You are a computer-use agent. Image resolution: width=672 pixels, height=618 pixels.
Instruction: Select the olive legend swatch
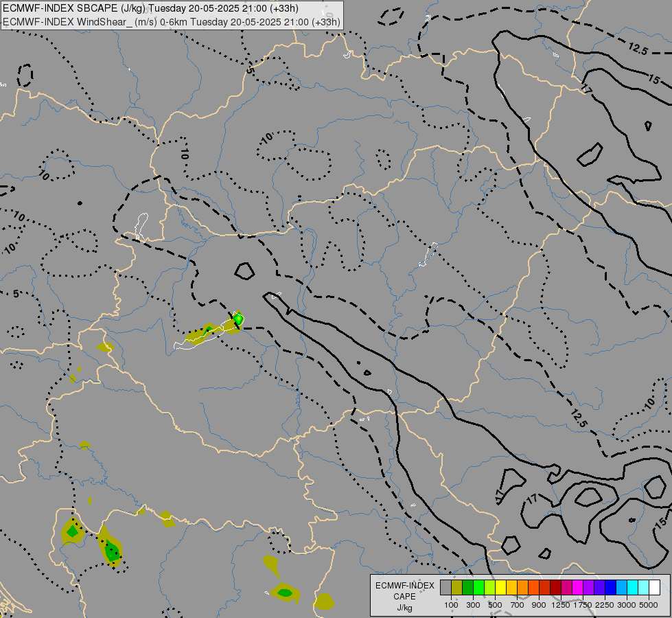[x=457, y=587]
